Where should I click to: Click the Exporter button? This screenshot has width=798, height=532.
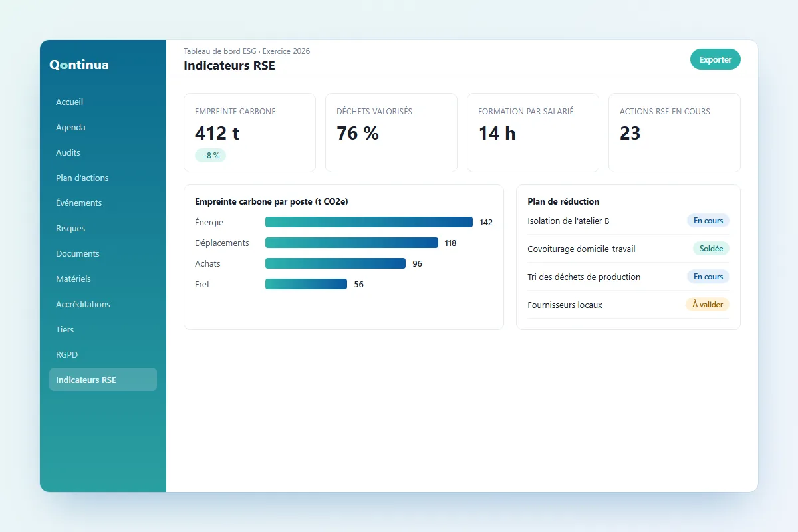click(716, 59)
